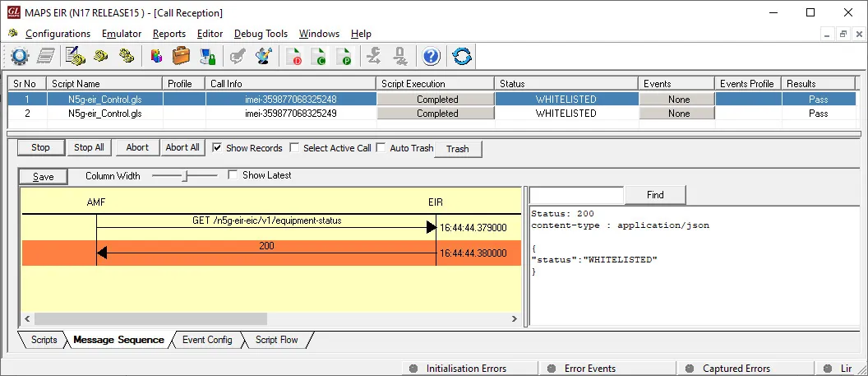
Task: Click the document icon with red D
Action: (x=294, y=56)
